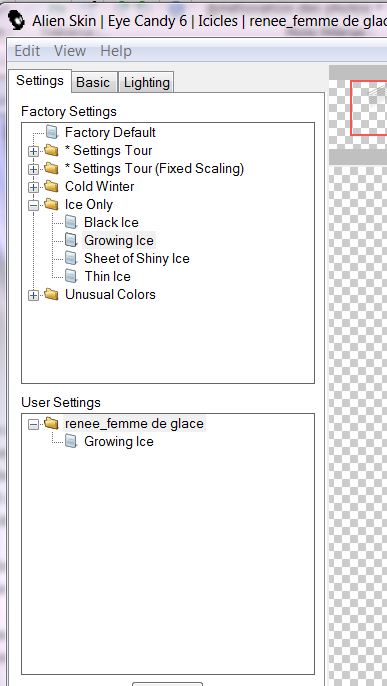This screenshot has width=387, height=686.
Task: Collapse the renee_femme de glace folder
Action: pos(33,424)
